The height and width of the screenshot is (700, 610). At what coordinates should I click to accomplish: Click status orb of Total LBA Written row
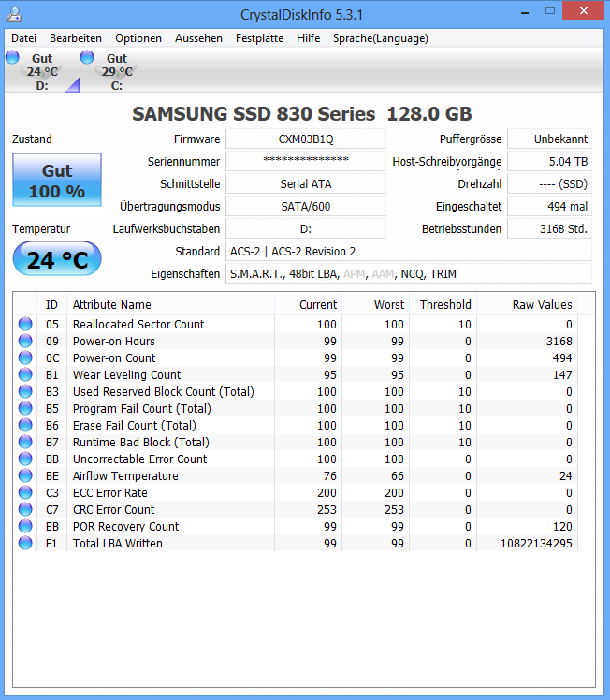[25, 543]
